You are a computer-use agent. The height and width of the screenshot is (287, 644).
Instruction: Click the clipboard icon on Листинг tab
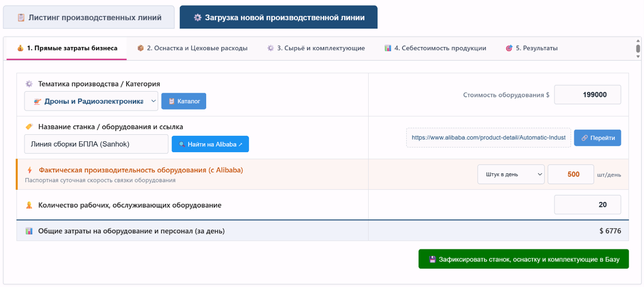pyautogui.click(x=21, y=17)
